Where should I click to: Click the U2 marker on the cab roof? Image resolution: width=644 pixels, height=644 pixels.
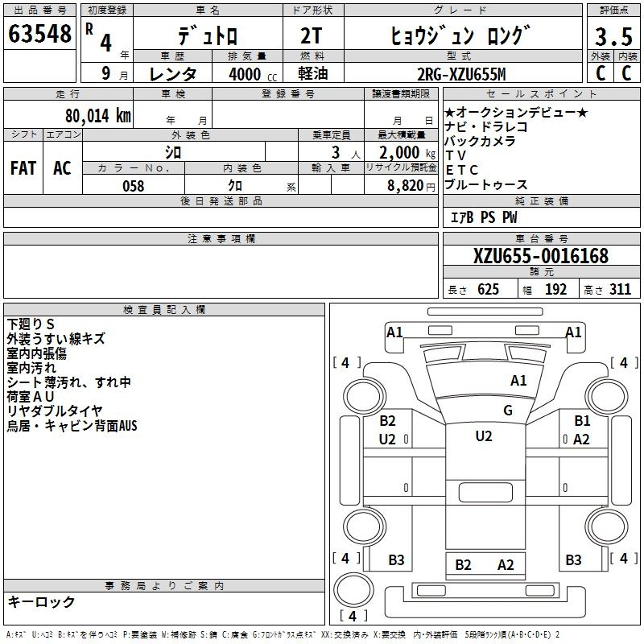tap(483, 436)
